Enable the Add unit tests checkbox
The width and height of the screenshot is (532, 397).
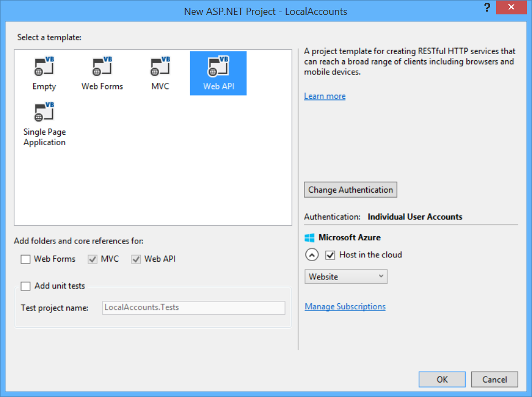25,286
